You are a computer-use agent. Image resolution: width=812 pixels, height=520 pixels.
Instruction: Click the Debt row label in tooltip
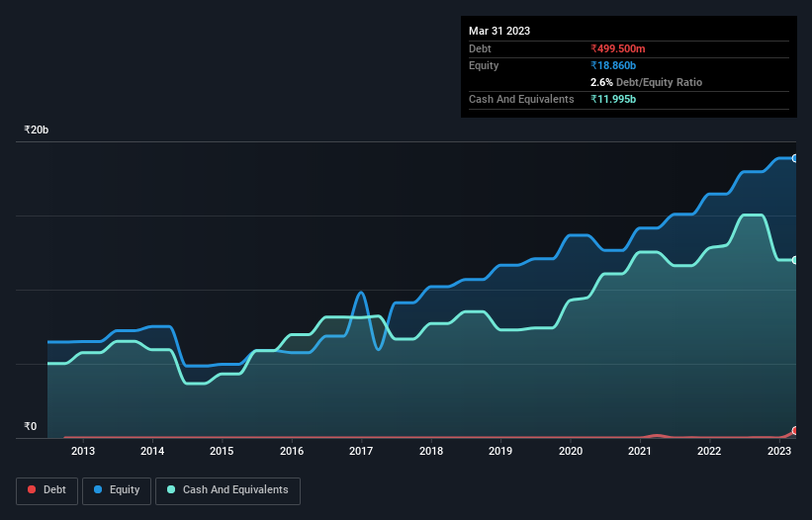point(480,48)
